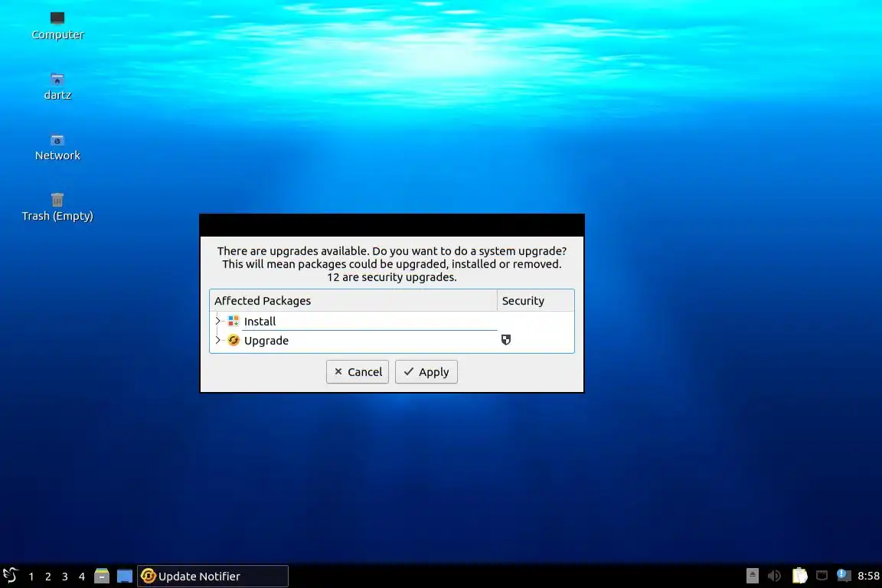Image resolution: width=882 pixels, height=588 pixels.
Task: Select the Install row label
Action: click(x=260, y=322)
